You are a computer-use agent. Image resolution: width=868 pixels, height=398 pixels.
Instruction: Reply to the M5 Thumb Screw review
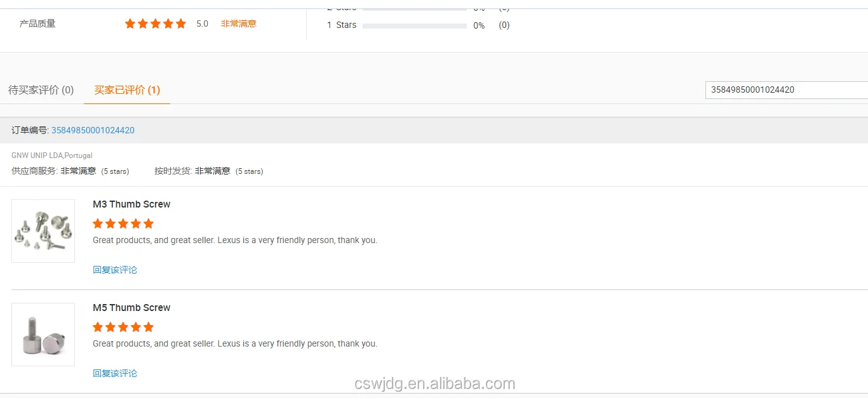115,373
